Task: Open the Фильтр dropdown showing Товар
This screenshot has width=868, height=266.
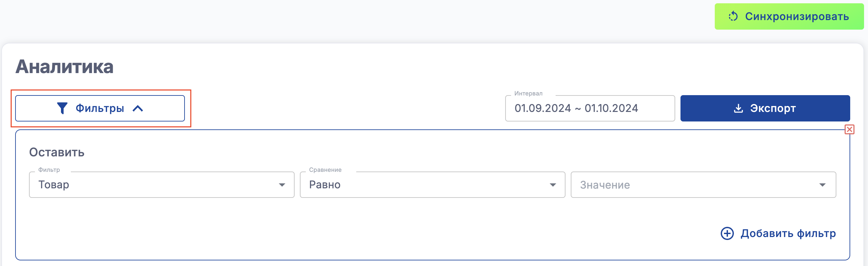Action: (x=155, y=184)
